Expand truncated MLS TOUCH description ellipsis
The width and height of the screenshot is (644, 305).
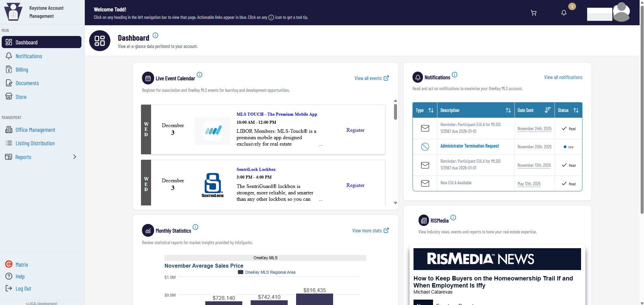coord(321,145)
